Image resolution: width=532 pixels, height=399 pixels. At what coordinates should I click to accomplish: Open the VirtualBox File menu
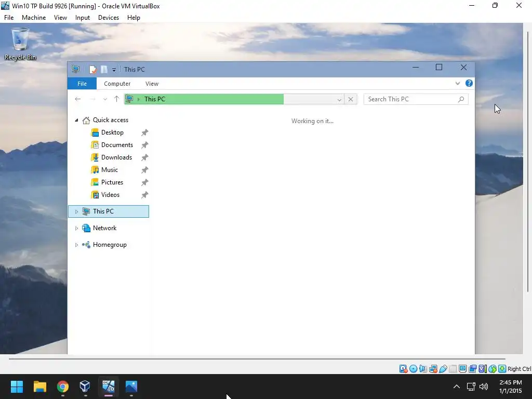9,18
